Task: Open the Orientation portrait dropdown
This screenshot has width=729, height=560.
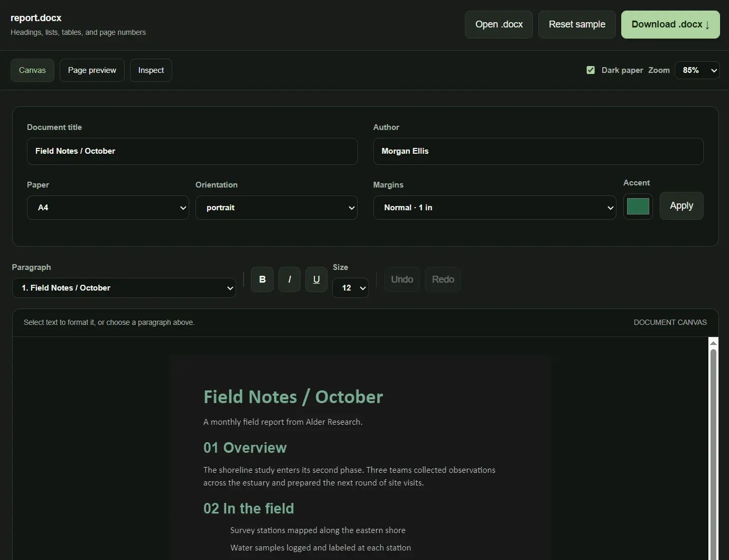Action: [276, 208]
